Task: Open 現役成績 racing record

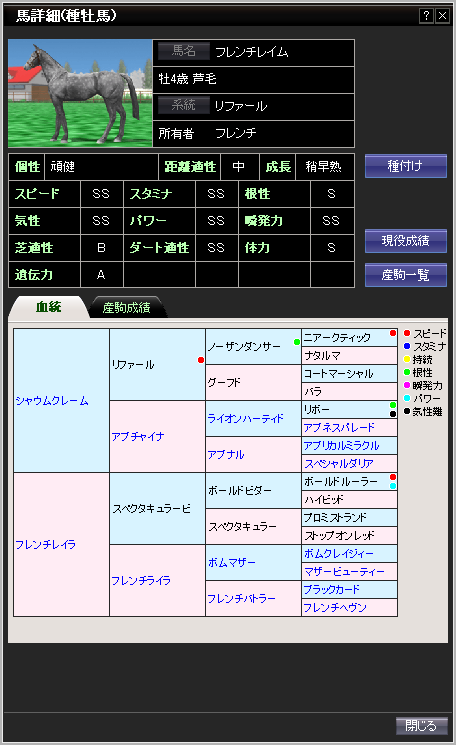Action: [406, 241]
